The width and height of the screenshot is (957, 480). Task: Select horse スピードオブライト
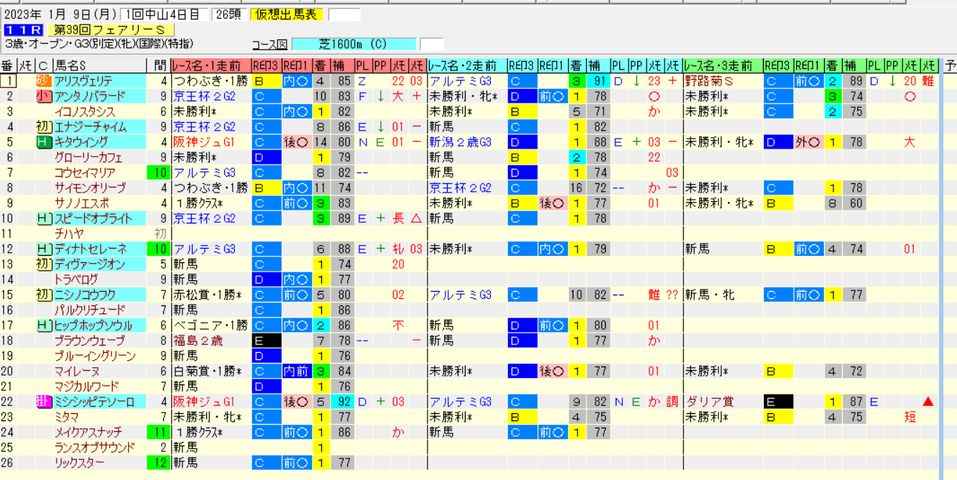pyautogui.click(x=99, y=218)
